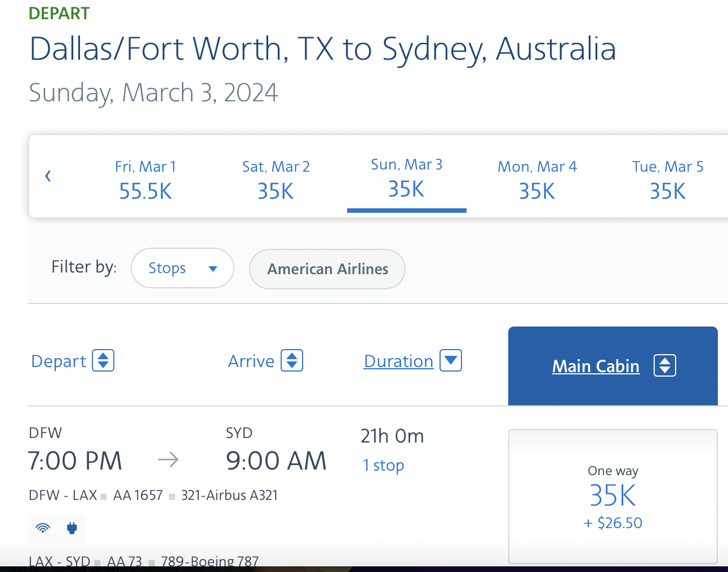Click the Main Cabin header link
728x572 pixels.
[596, 366]
